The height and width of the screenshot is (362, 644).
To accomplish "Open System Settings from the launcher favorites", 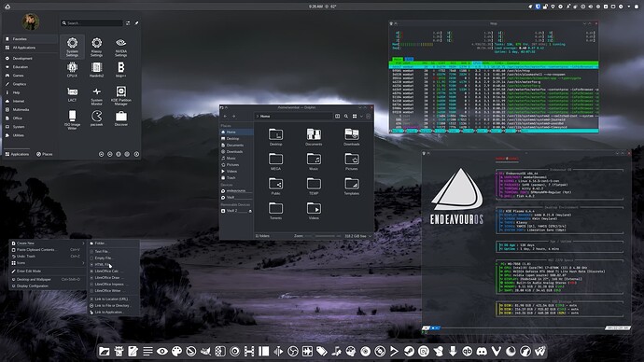I will tap(72, 47).
